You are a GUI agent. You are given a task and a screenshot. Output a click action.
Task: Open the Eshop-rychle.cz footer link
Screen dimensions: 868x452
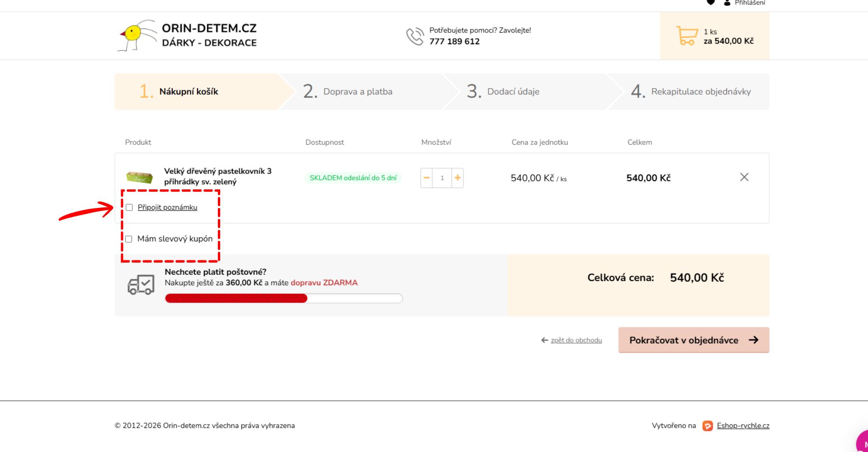click(x=743, y=426)
